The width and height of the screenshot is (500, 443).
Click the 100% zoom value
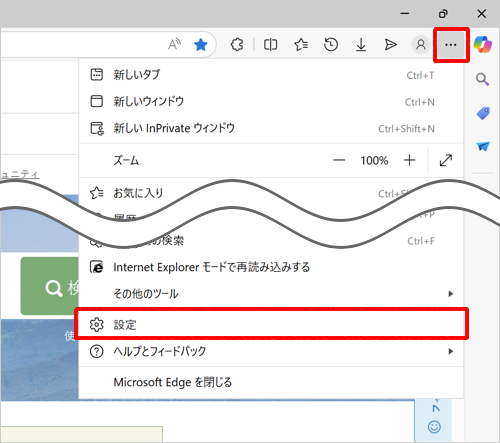click(x=374, y=161)
